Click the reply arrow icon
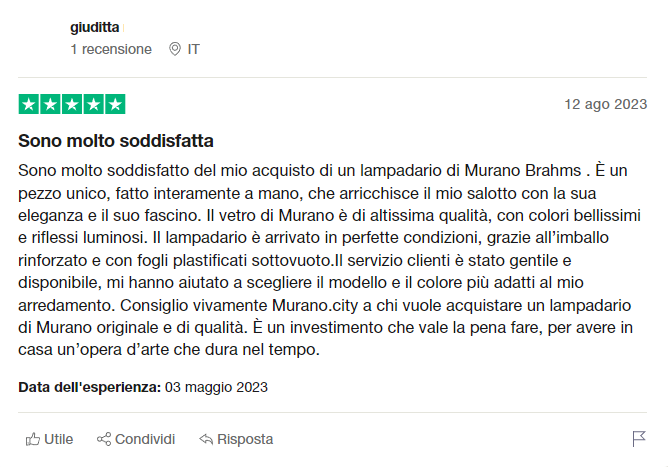668x467 pixels. tap(206, 439)
